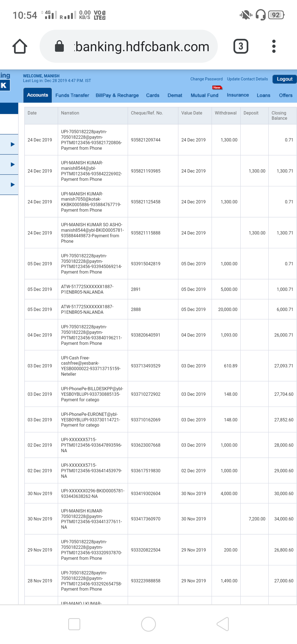Click the Date column header
Image resolution: width=297 pixels, height=644 pixels.
41,116
